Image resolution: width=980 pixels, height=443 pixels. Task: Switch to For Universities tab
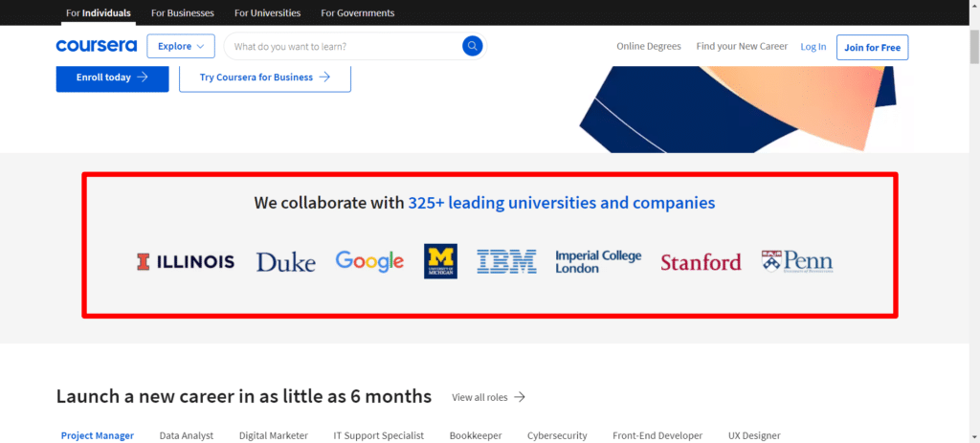[268, 12]
